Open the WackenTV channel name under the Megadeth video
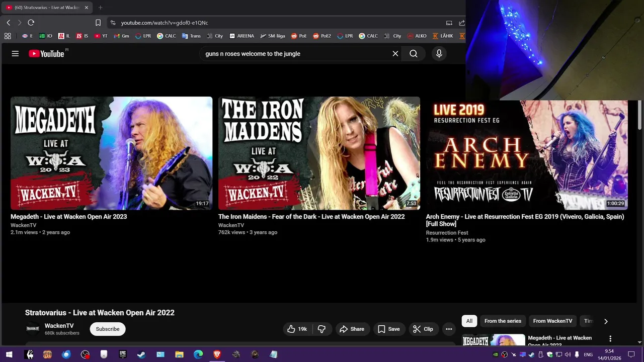Viewport: 644px width, 362px height. tap(24, 225)
